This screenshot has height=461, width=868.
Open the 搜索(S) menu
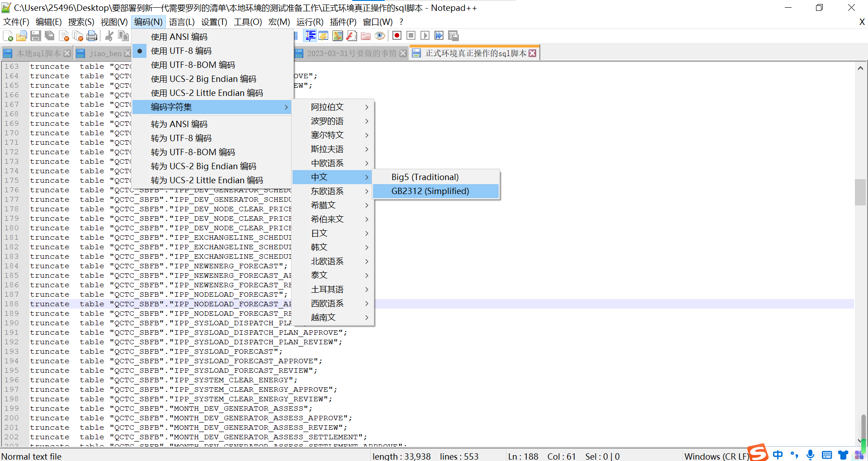(81, 22)
